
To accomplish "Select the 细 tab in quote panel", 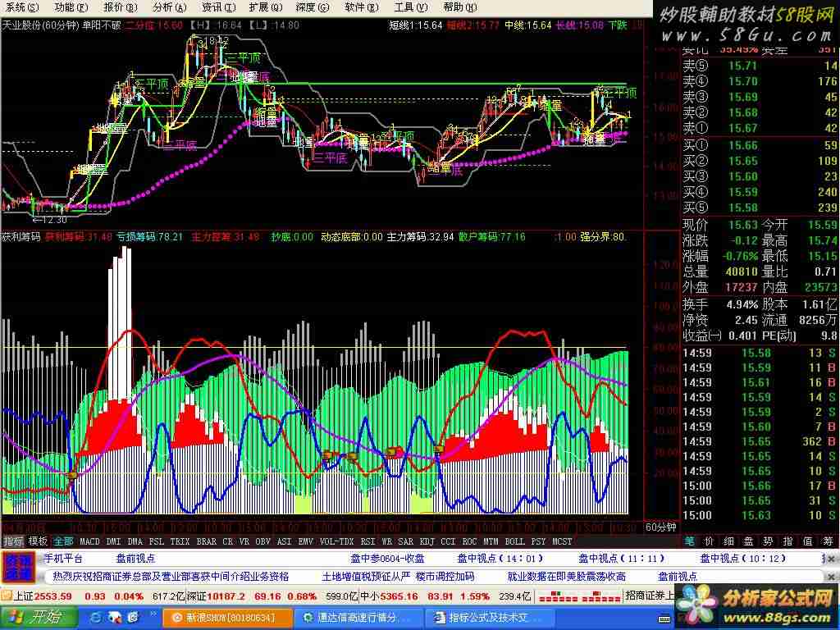I will pyautogui.click(x=729, y=541).
